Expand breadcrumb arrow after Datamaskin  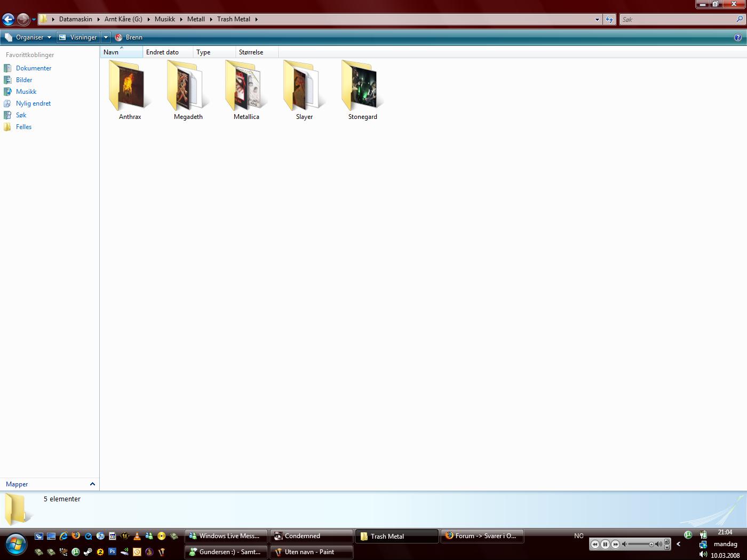pyautogui.click(x=99, y=19)
